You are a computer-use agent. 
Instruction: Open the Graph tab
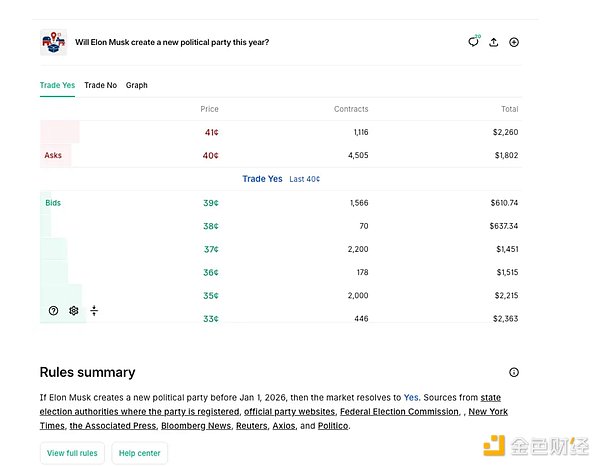tap(137, 85)
